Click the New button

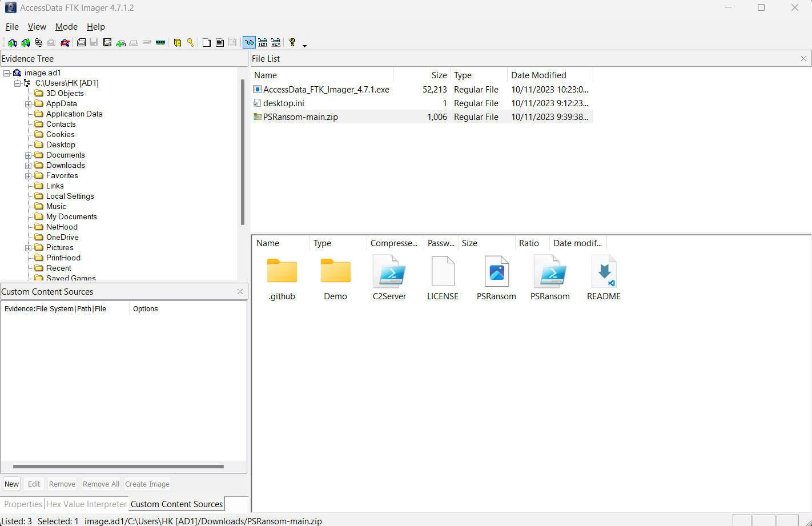12,484
